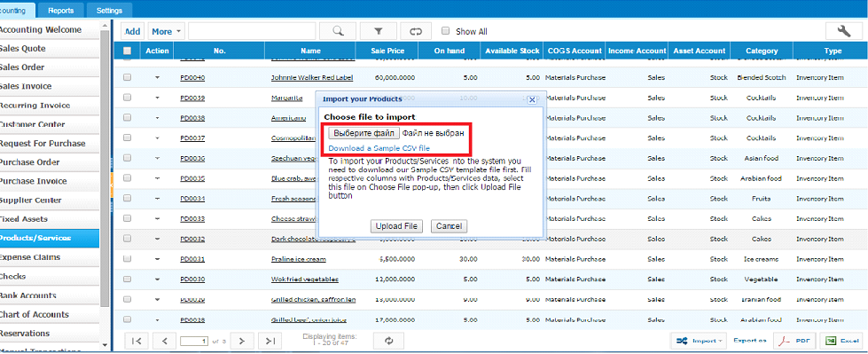Image resolution: width=868 pixels, height=354 pixels.
Task: Open Johnnie Walker Red Label product
Action: pos(312,77)
